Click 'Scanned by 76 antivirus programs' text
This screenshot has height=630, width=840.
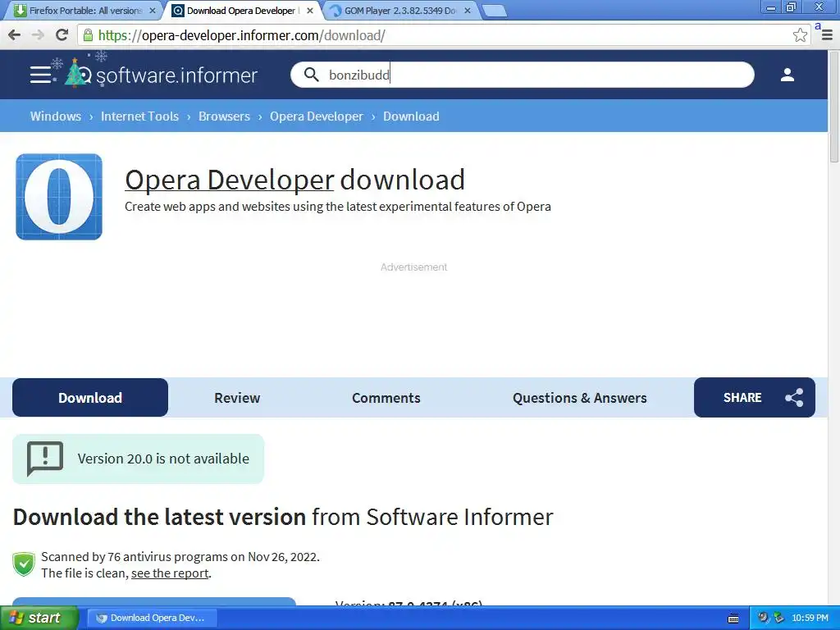point(180,557)
